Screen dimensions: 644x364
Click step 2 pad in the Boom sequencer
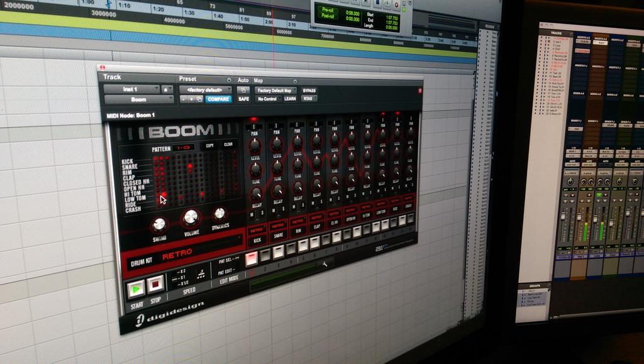pos(265,255)
